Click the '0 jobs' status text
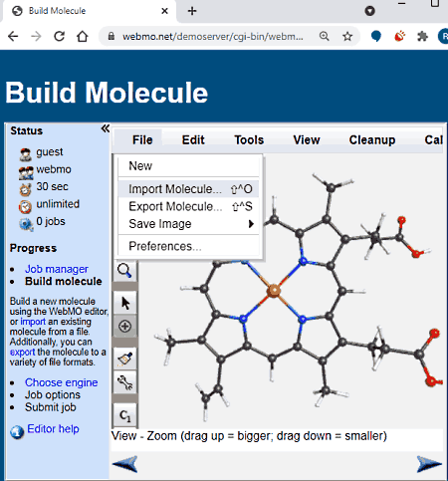This screenshot has width=448, height=481. [x=51, y=221]
